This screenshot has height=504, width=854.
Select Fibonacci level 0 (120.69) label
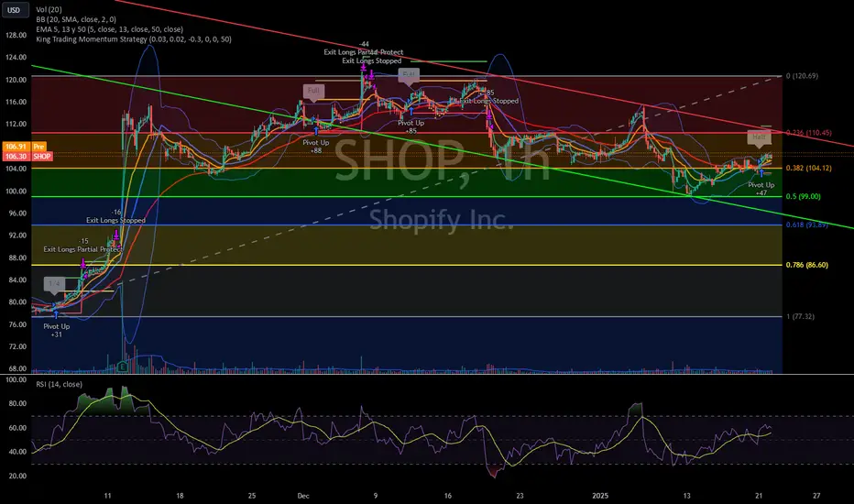(802, 76)
